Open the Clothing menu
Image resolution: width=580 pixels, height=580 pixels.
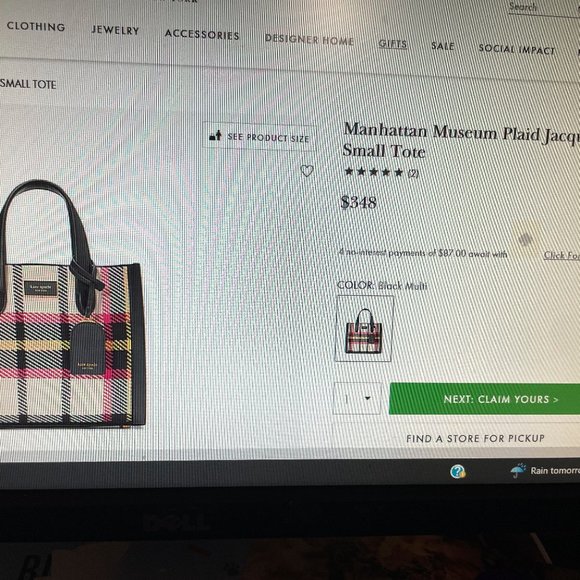pyautogui.click(x=36, y=27)
